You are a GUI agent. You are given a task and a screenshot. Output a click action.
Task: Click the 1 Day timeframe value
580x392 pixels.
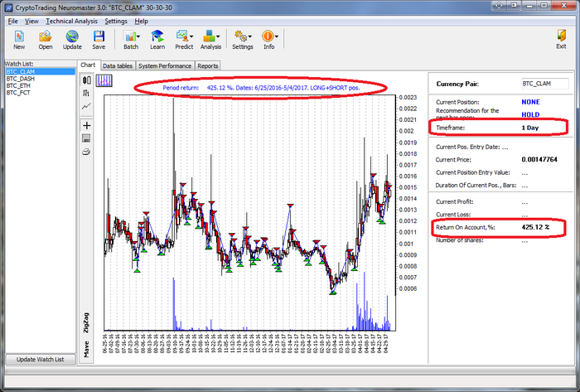(x=530, y=128)
